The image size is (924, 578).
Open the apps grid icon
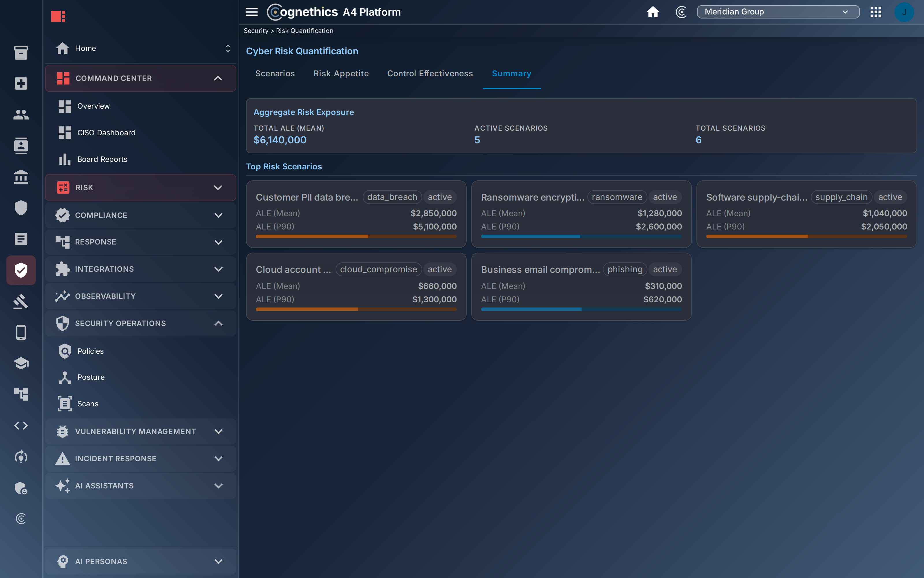pyautogui.click(x=875, y=12)
